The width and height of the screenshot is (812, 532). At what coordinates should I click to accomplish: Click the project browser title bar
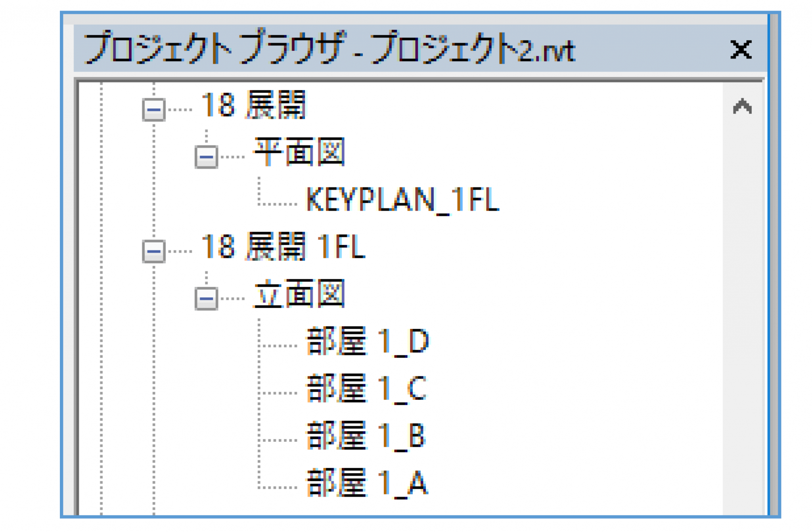click(420, 48)
